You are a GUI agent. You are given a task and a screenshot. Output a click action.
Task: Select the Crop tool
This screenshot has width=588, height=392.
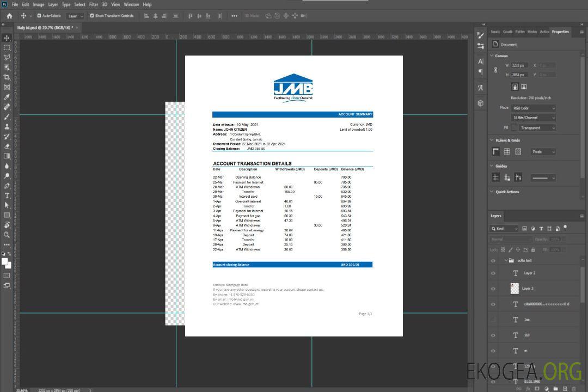click(7, 77)
